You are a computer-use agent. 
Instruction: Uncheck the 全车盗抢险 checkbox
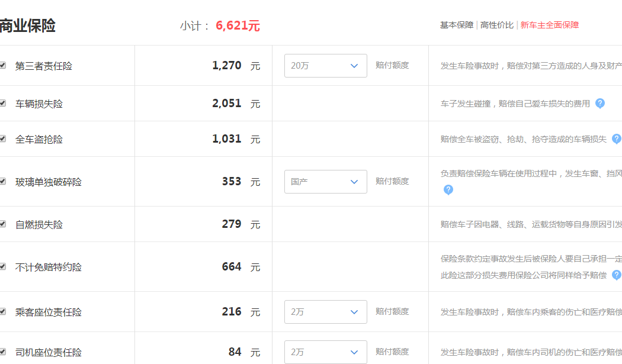click(3, 138)
